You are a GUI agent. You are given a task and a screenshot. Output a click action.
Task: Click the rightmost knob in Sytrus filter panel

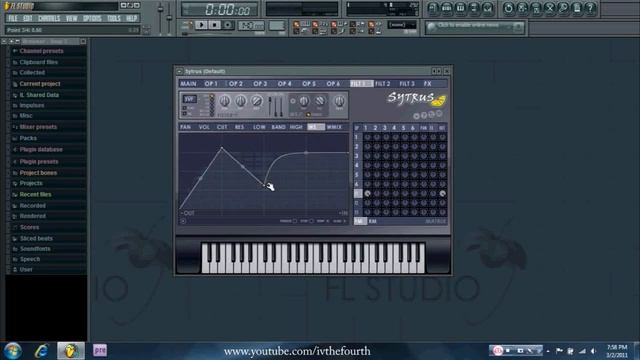[339, 100]
